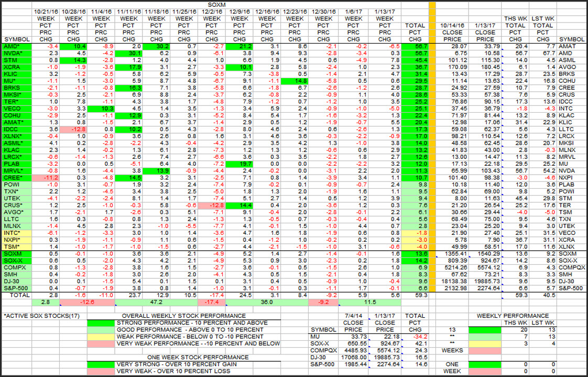Select OVERALL WEEKLY STOCK PERFORMANCE heading

(184, 316)
